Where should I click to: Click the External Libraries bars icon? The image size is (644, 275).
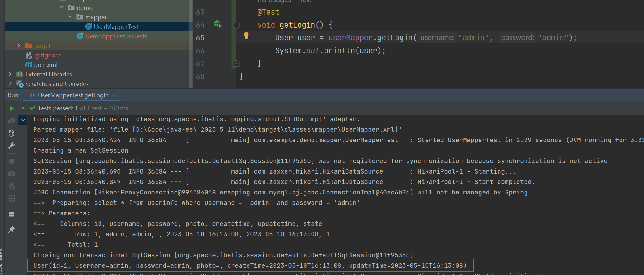tap(20, 74)
